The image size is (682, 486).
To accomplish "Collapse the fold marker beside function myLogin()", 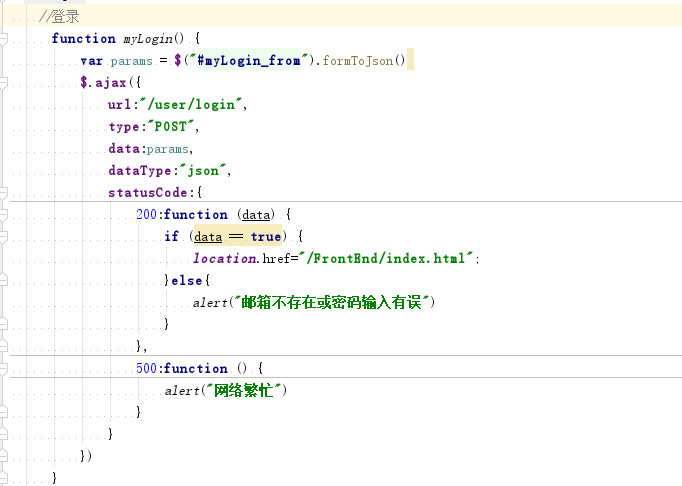I will (x=3, y=39).
